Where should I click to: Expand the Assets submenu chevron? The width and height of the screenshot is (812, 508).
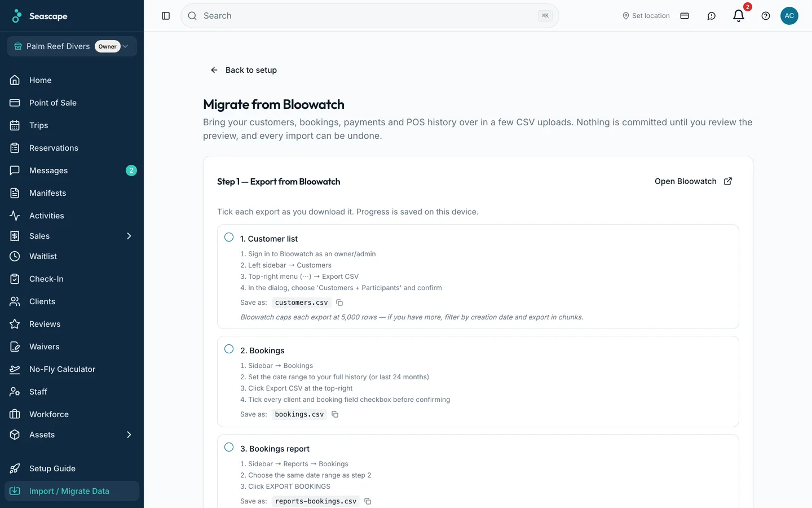coord(129,435)
